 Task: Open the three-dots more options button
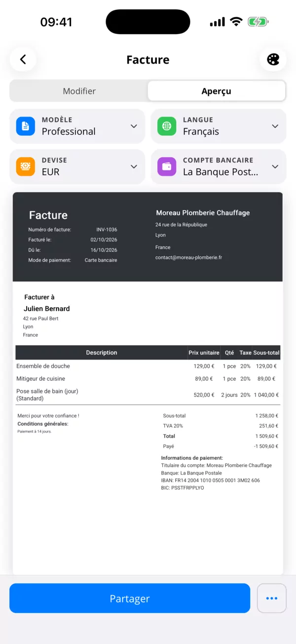click(272, 598)
